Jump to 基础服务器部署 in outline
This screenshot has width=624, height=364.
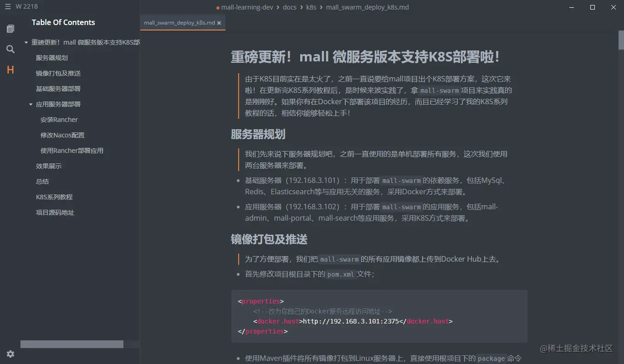pos(58,89)
